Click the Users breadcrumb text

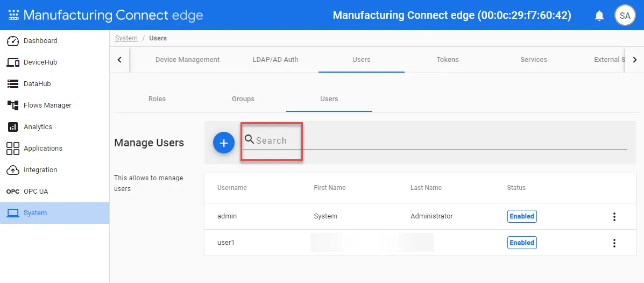(158, 38)
